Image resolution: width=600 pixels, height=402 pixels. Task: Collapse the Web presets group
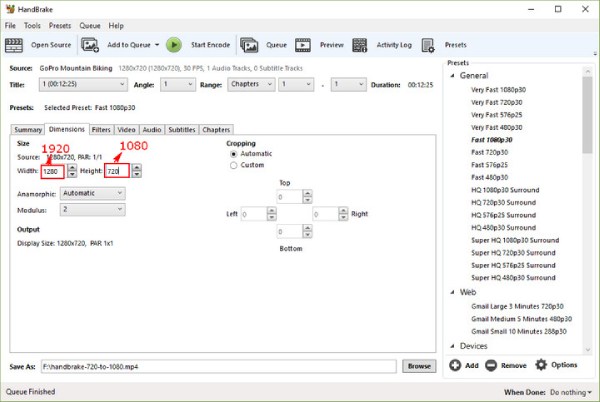(452, 292)
